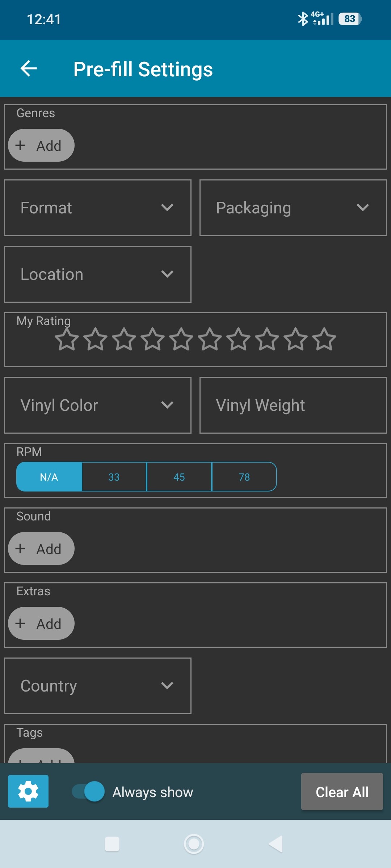The image size is (391, 868).
Task: Open the Packaging dropdown
Action: (x=293, y=208)
